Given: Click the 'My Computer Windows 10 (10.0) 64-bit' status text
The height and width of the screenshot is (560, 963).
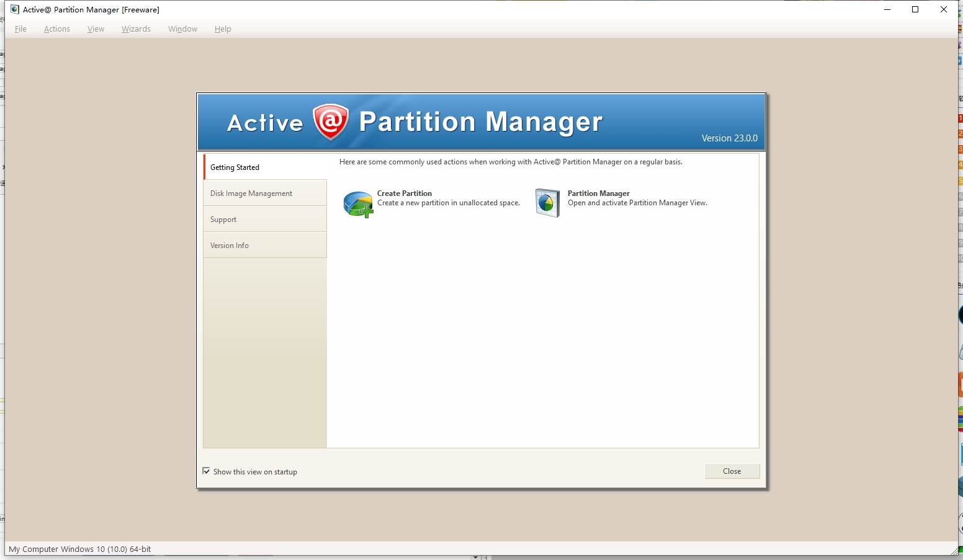Looking at the screenshot, I should [x=80, y=549].
